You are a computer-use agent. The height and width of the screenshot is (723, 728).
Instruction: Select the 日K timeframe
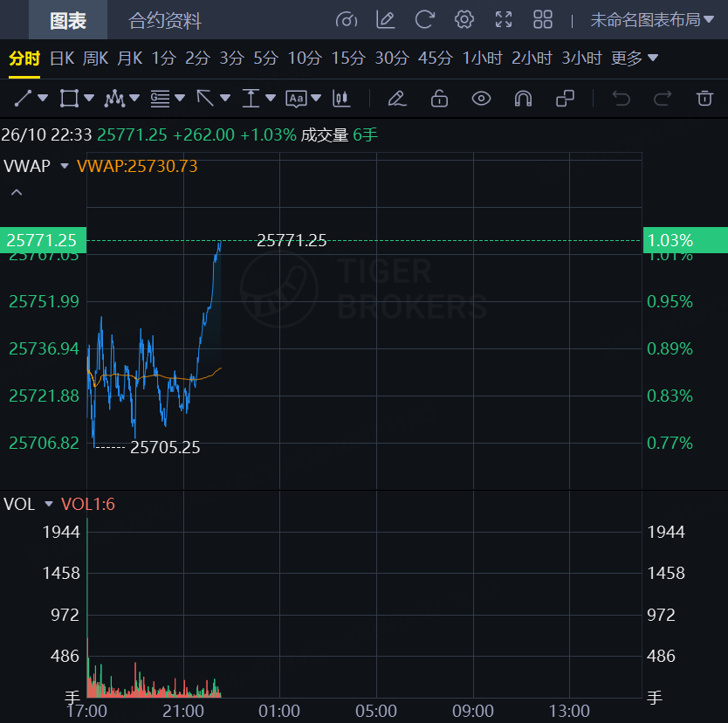point(62,59)
